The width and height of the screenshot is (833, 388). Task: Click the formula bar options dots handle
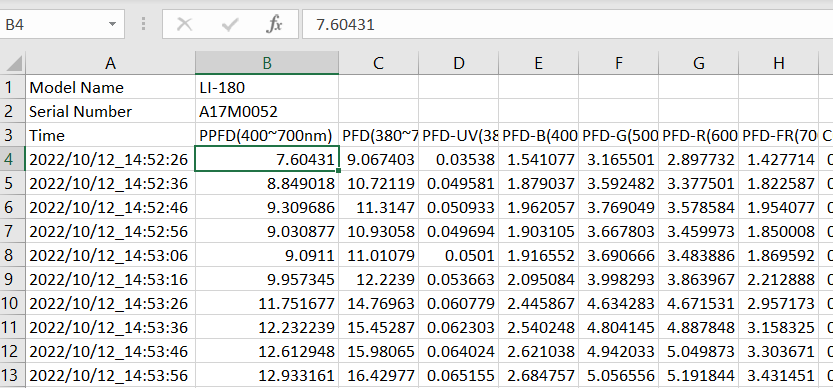(x=143, y=24)
